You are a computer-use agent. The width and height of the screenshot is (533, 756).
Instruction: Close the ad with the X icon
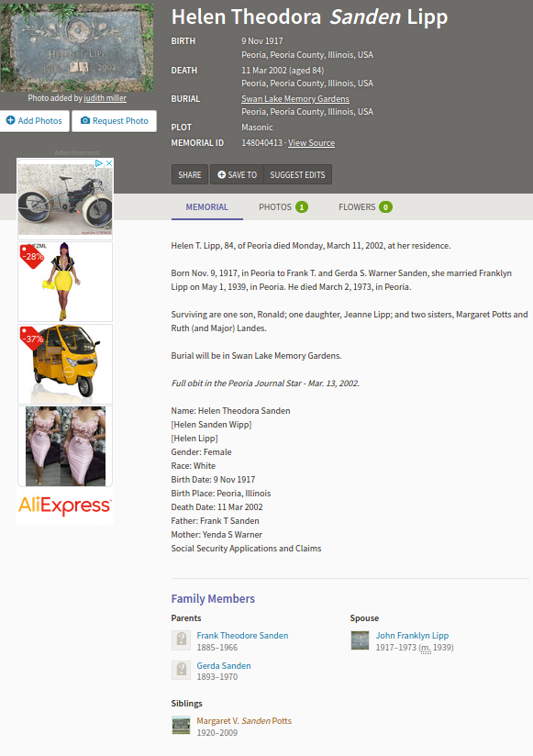pos(109,163)
